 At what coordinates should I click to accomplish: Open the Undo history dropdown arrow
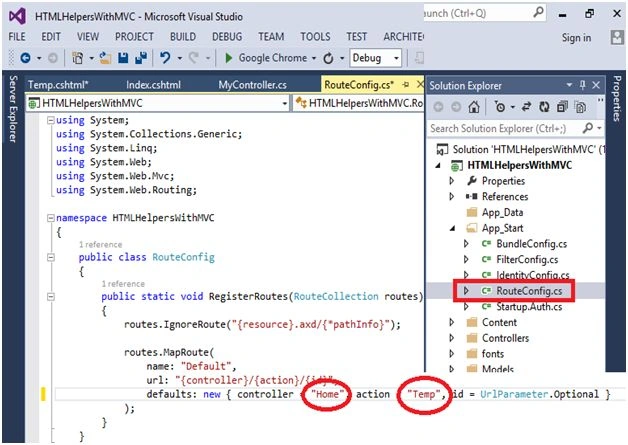click(179, 58)
